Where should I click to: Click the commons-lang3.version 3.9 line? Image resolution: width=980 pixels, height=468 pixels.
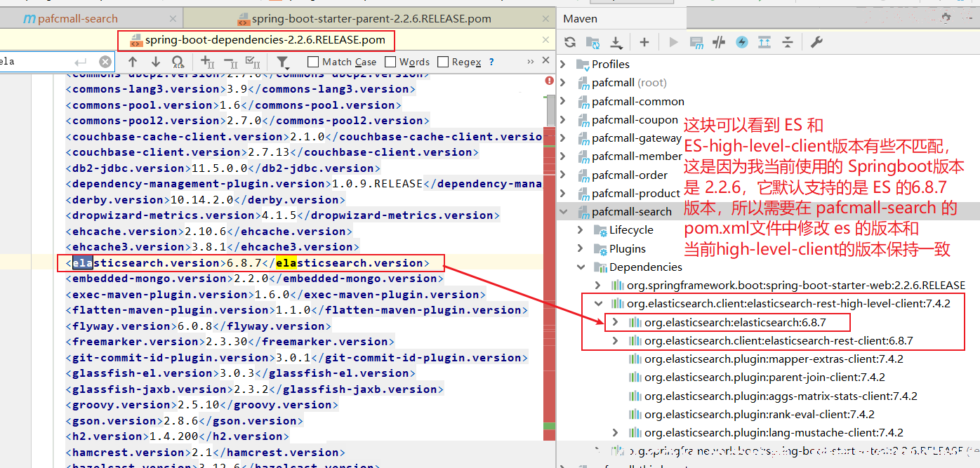(240, 89)
